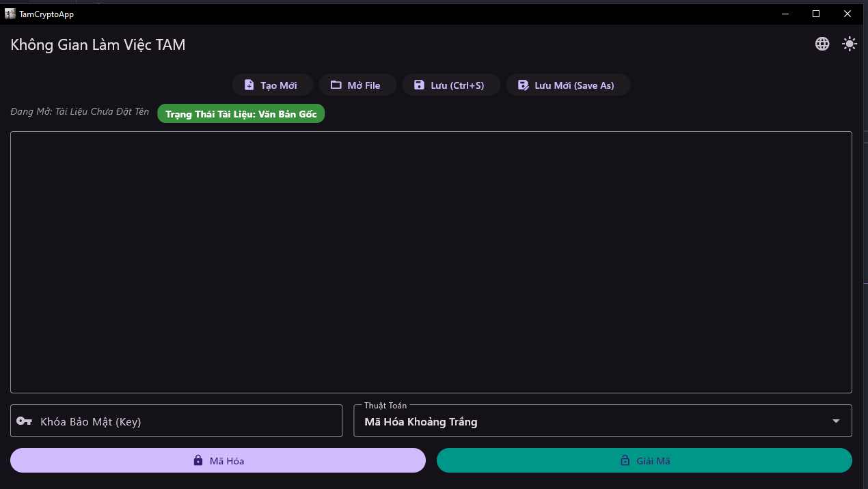Image resolution: width=868 pixels, height=489 pixels.
Task: Click the Khóa Bảo Mật (Key) field
Action: [176, 421]
